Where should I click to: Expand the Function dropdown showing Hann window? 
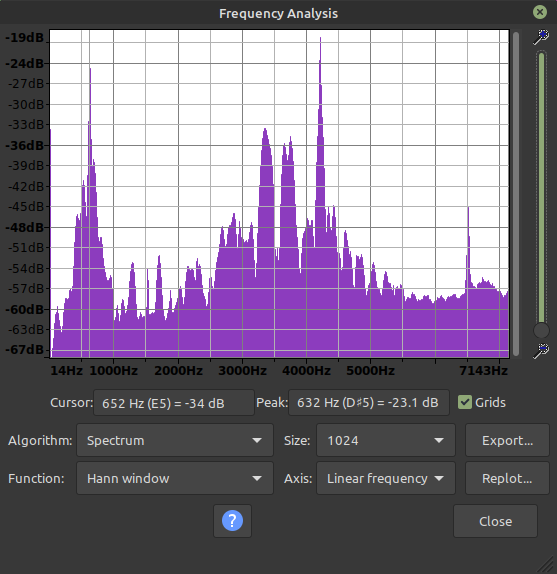point(175,478)
